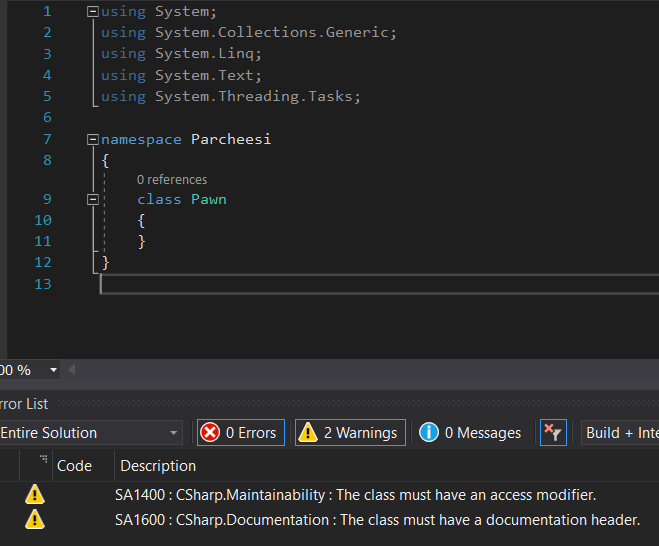
Task: Collapse the namespace Parcheesi block
Action: pos(93,139)
